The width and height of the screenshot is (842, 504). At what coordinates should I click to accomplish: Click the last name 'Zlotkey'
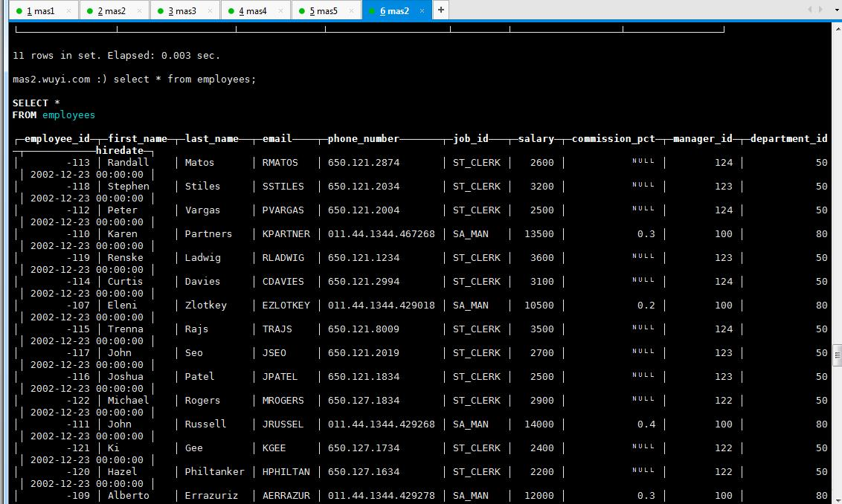206,305
